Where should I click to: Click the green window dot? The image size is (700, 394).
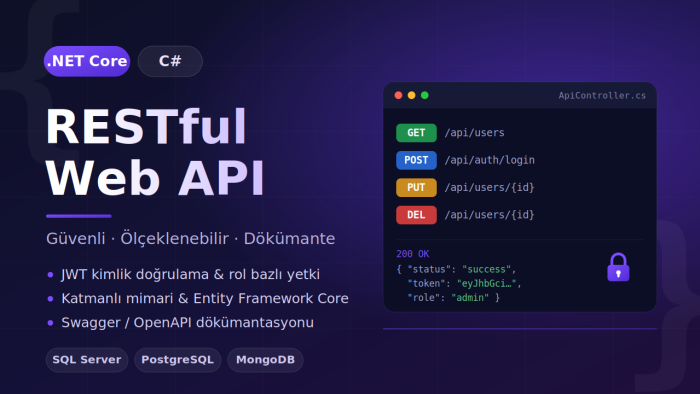click(425, 95)
